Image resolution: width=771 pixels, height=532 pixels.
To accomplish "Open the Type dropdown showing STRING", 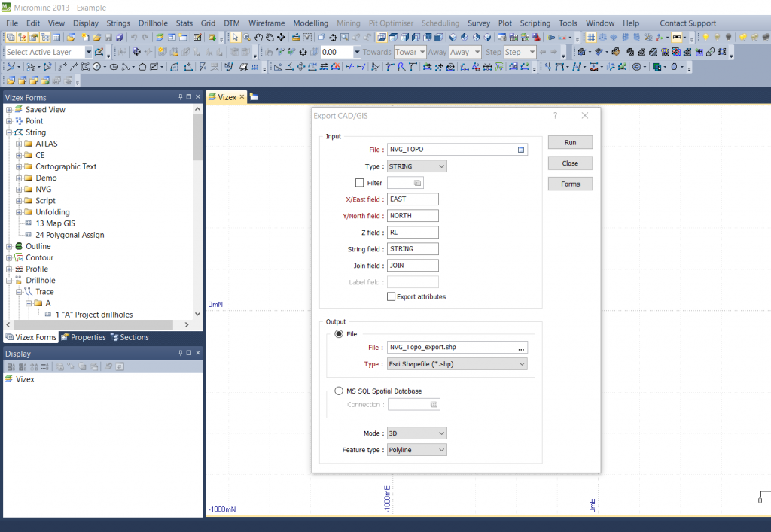I will 416,166.
